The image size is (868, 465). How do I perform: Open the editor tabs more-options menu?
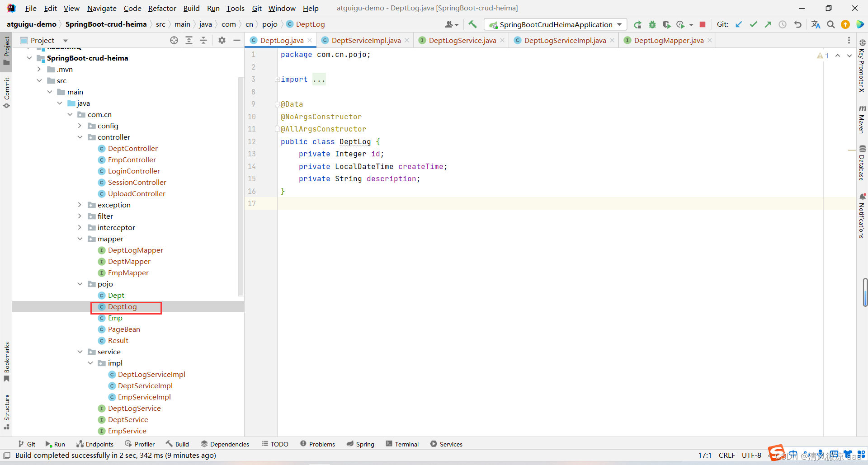click(x=849, y=40)
